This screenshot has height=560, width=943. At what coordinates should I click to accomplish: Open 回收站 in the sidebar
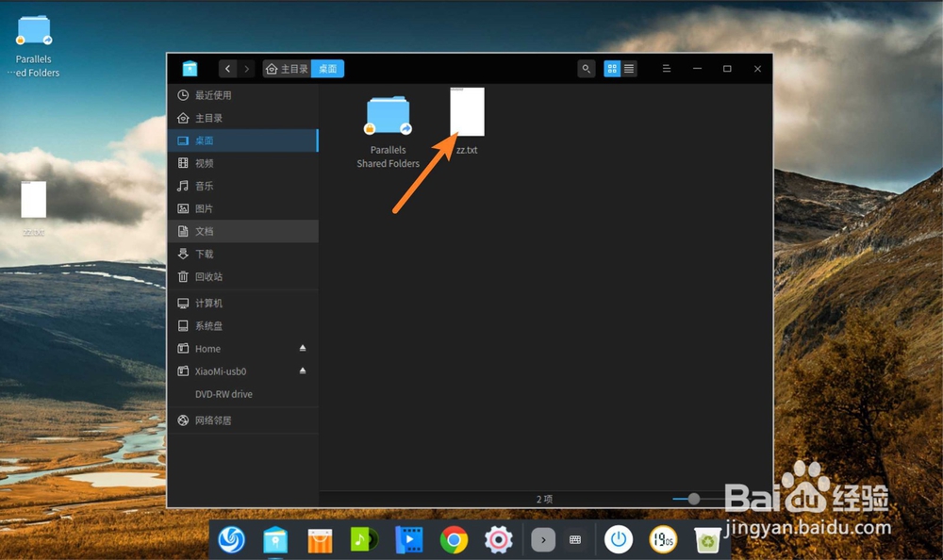click(243, 276)
